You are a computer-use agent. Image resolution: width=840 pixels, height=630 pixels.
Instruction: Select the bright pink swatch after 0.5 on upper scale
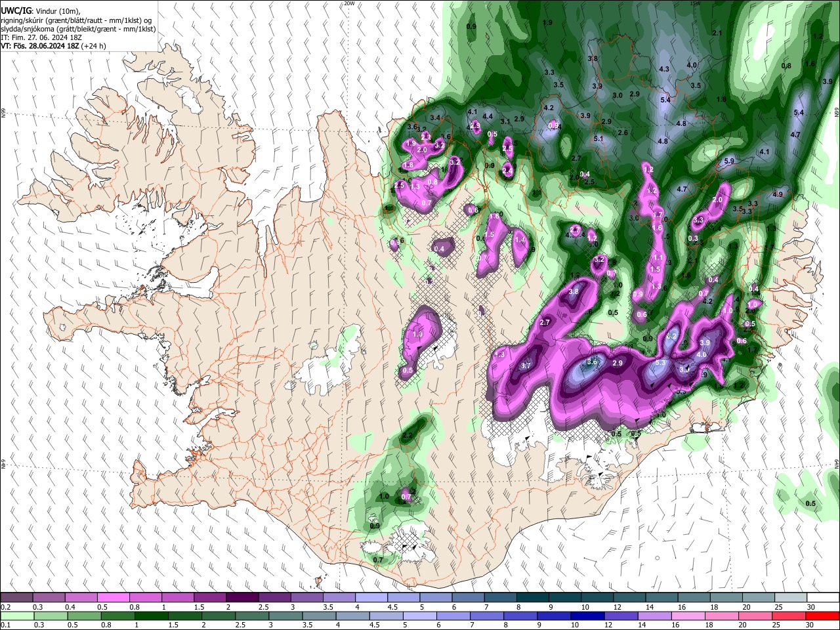point(113,598)
